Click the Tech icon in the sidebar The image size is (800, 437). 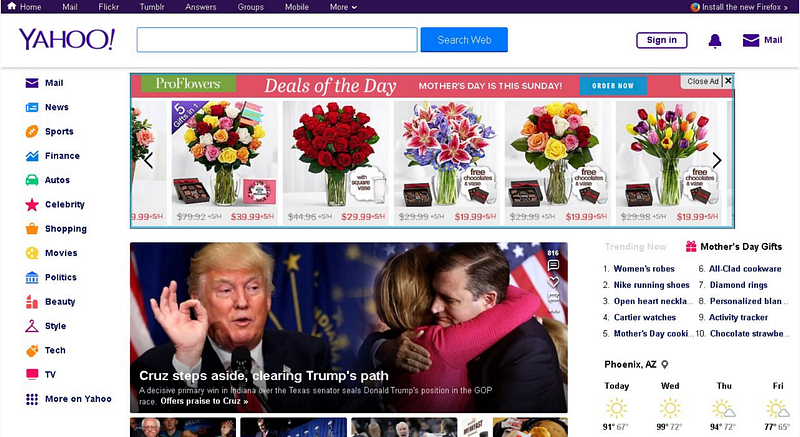(32, 350)
